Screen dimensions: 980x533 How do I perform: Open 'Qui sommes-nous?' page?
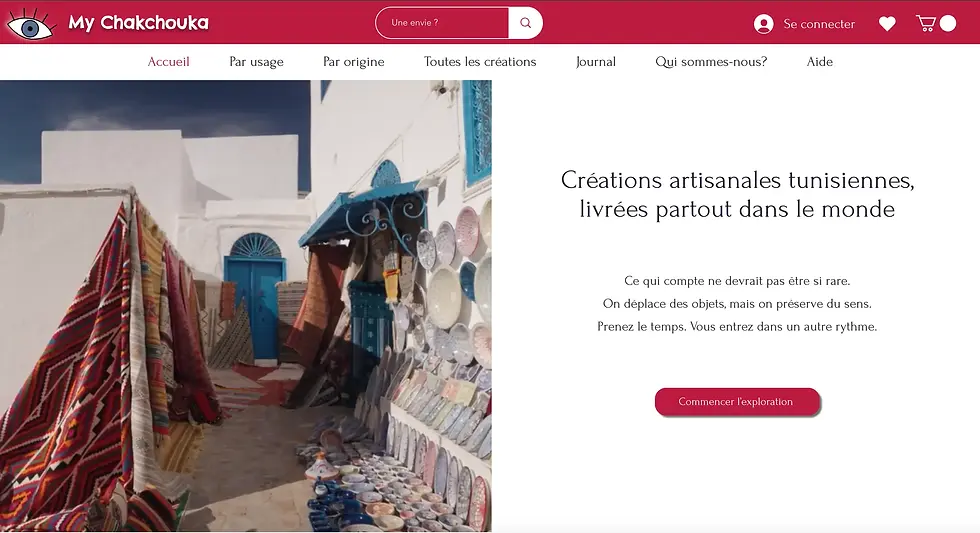coord(711,61)
